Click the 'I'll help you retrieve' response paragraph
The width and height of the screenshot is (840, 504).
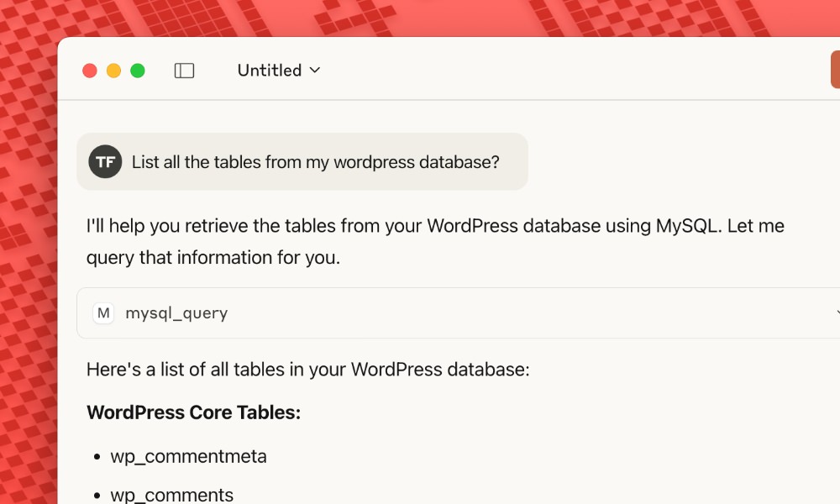point(435,242)
